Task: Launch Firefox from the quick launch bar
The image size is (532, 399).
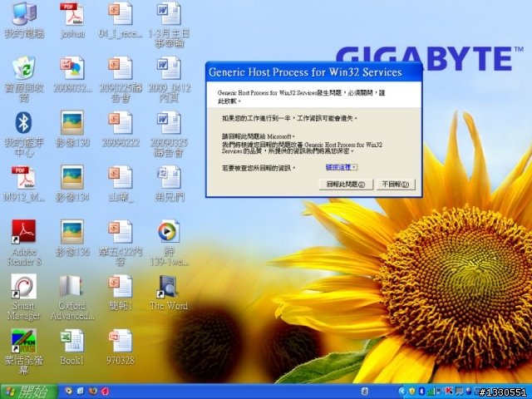Action: pos(93,392)
